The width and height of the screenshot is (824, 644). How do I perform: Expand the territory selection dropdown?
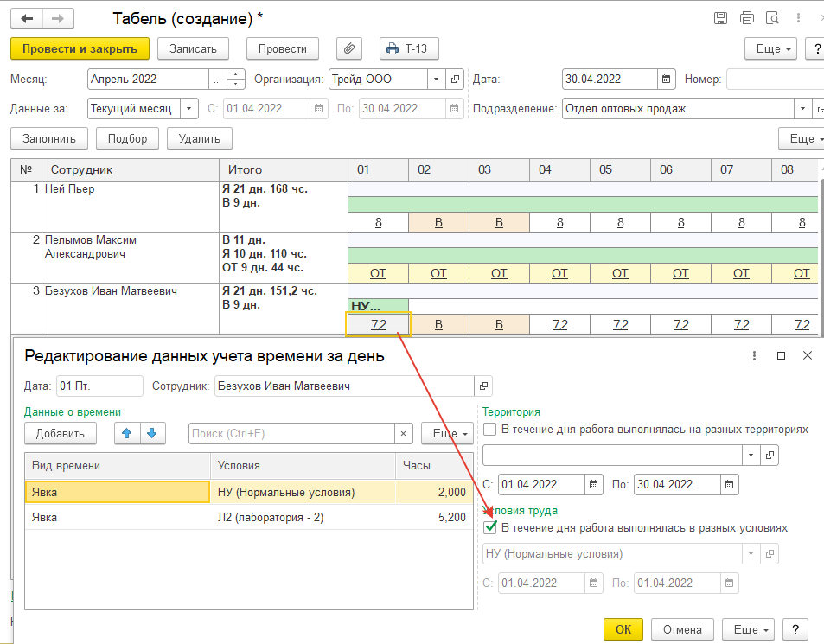(750, 455)
